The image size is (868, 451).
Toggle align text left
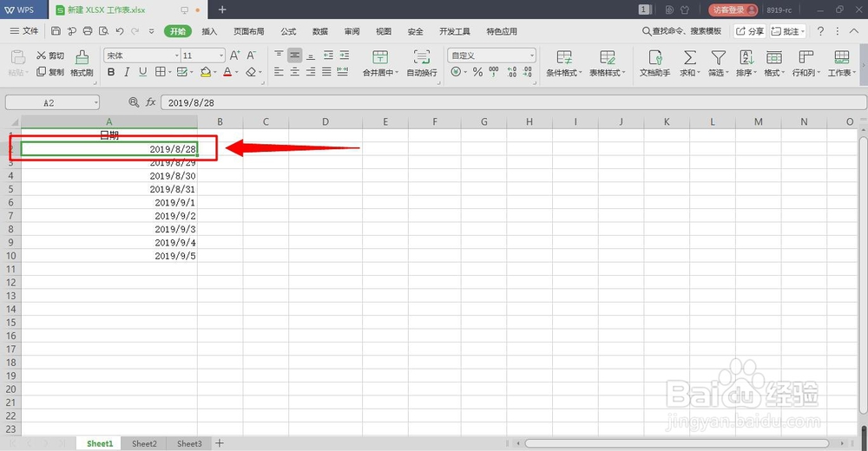279,72
